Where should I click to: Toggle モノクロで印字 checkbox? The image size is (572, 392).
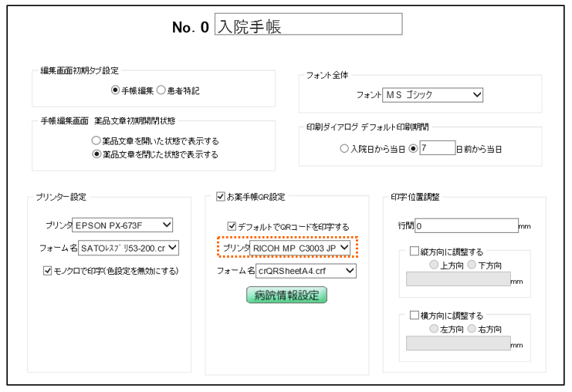click(x=48, y=269)
